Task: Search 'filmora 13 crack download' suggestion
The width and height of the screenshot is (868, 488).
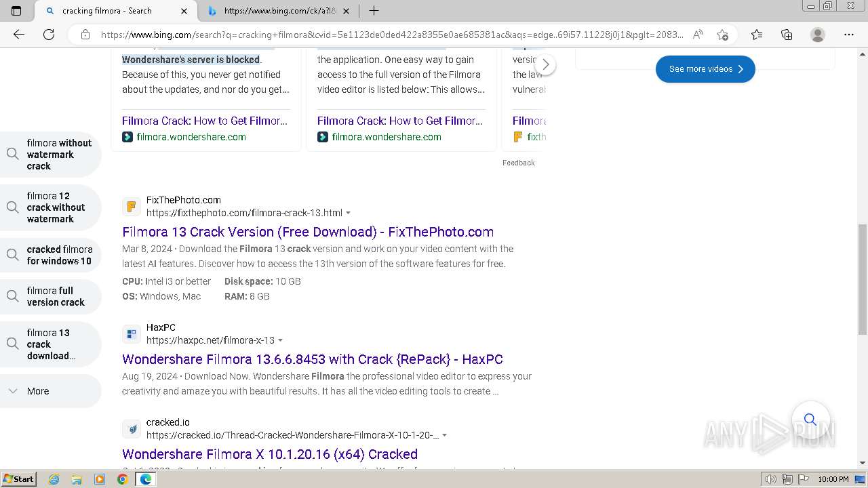Action: [x=50, y=344]
